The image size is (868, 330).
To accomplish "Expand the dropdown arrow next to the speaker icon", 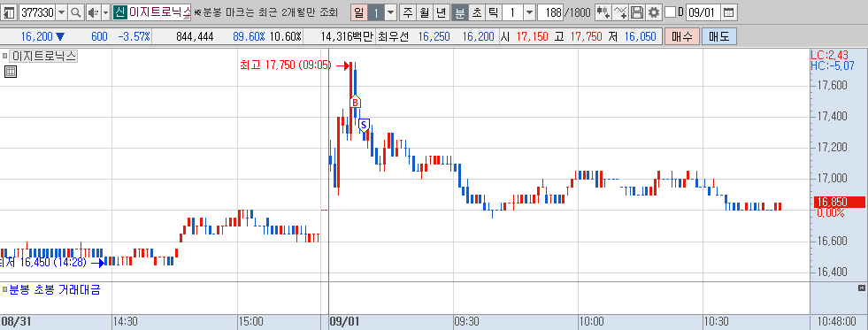I will coord(105,12).
